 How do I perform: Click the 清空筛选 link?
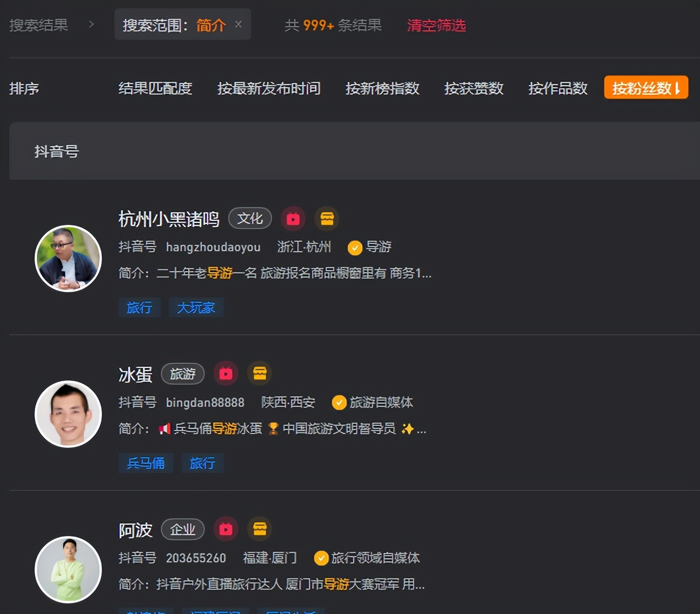tap(436, 25)
